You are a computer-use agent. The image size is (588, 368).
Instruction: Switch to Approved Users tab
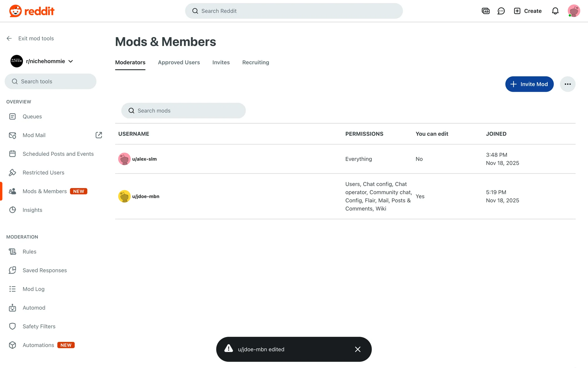coord(179,63)
